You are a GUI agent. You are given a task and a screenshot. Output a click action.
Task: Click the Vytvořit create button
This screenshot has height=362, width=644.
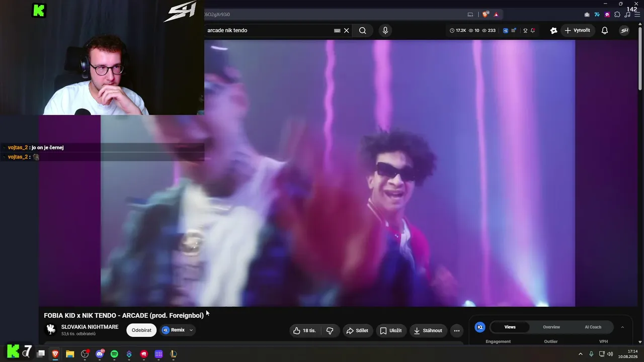tap(578, 31)
